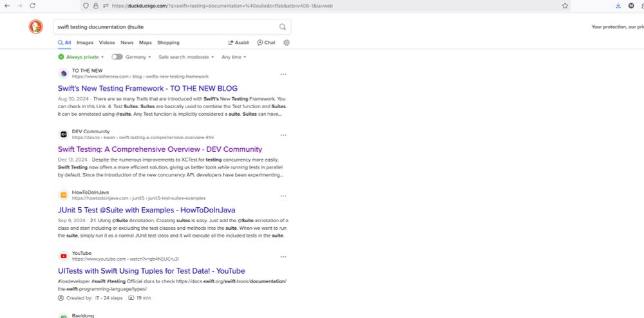Click the youtube.com result URL
The height and width of the screenshot is (318, 644).
pyautogui.click(x=126, y=259)
